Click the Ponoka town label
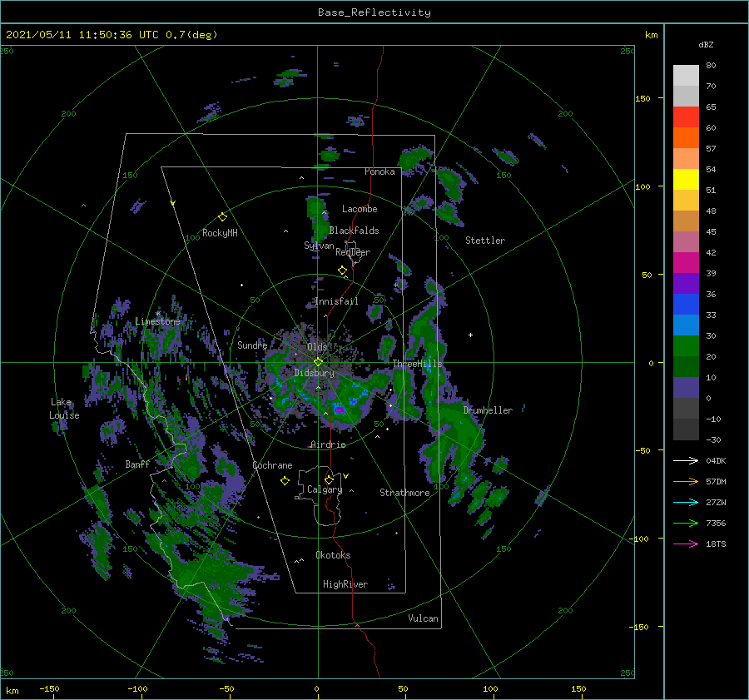The width and height of the screenshot is (749, 700). [x=379, y=171]
